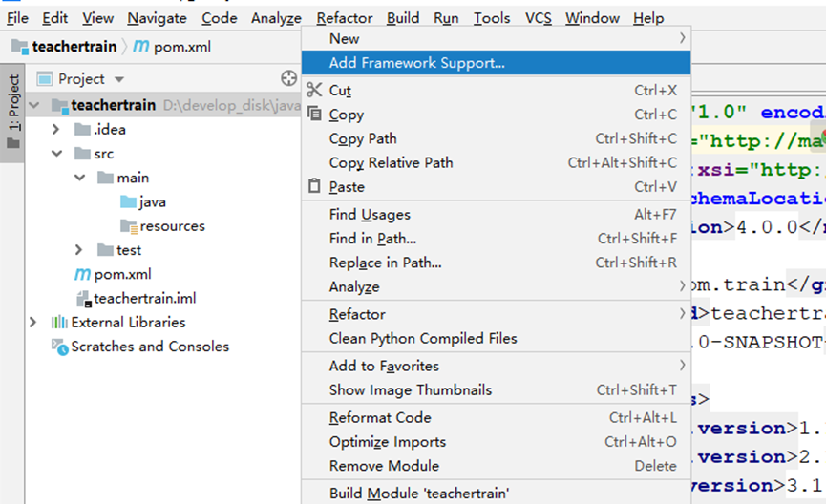Click teachertrain in the breadcrumb bar
826x504 pixels.
pyautogui.click(x=74, y=47)
